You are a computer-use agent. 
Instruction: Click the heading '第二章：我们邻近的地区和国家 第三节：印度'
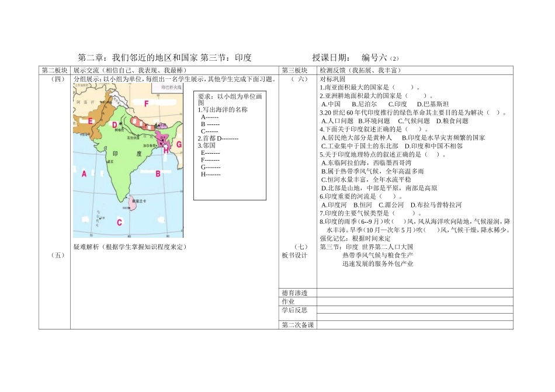pos(165,58)
